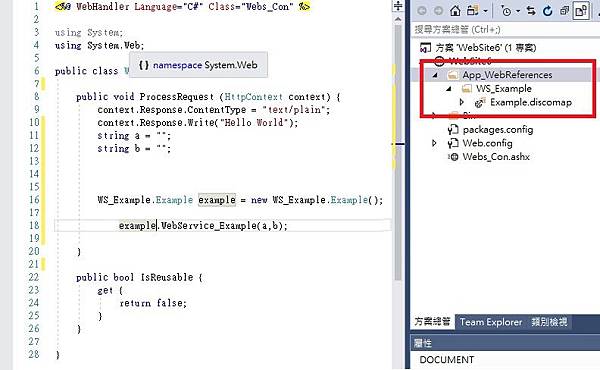
Task: Click the Back navigation arrow in Solution Explorer
Action: (x=422, y=11)
